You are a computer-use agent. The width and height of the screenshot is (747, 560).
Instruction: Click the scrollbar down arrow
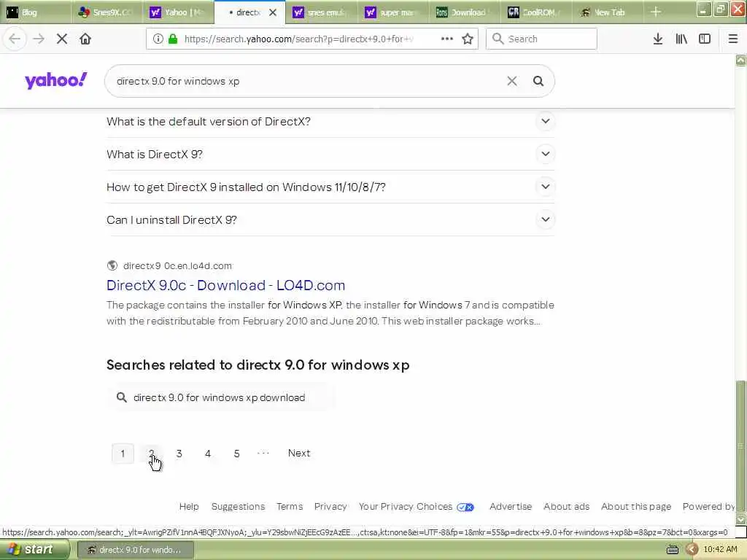pos(740,518)
